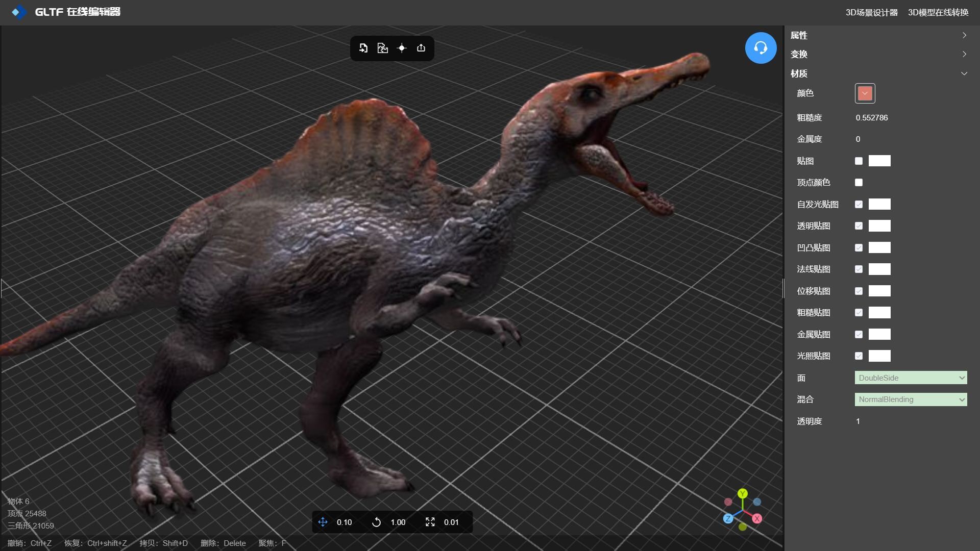980x551 pixels.
Task: Open 3D场景设计器 link
Action: coord(871,12)
